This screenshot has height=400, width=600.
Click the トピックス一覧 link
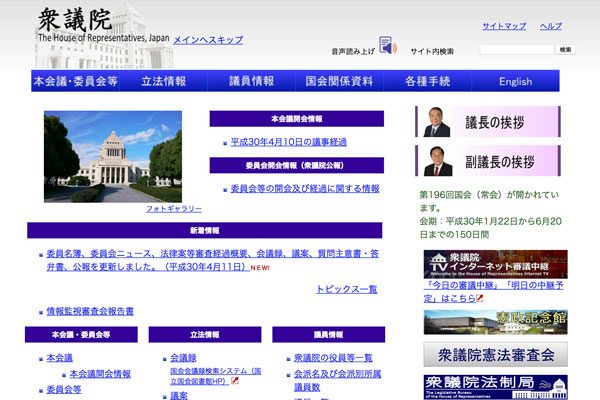(x=347, y=289)
